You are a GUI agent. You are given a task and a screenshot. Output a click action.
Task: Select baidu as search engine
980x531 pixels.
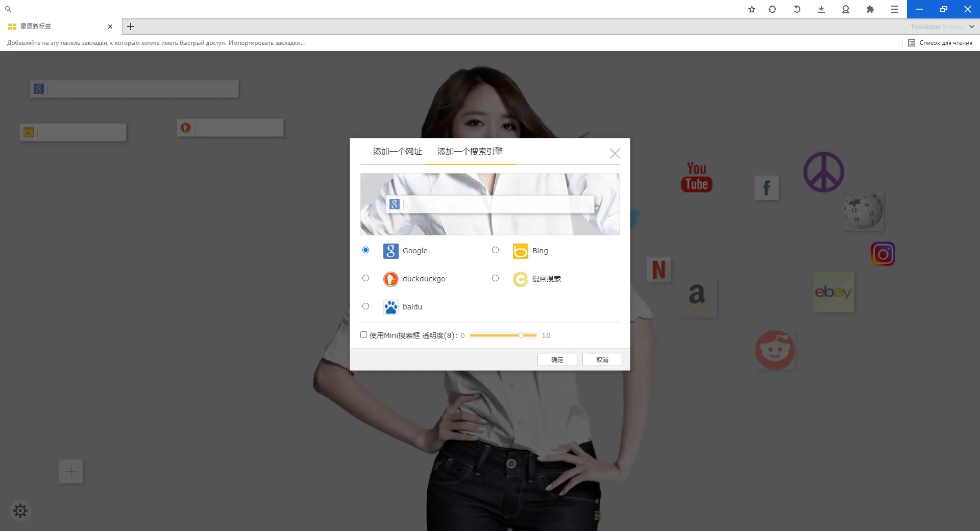(365, 306)
